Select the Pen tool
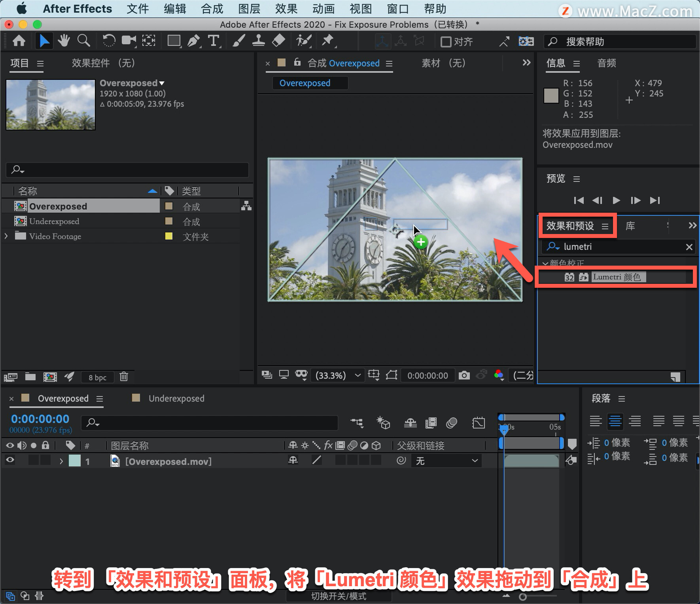Screen dimensions: 700x604 click(193, 41)
